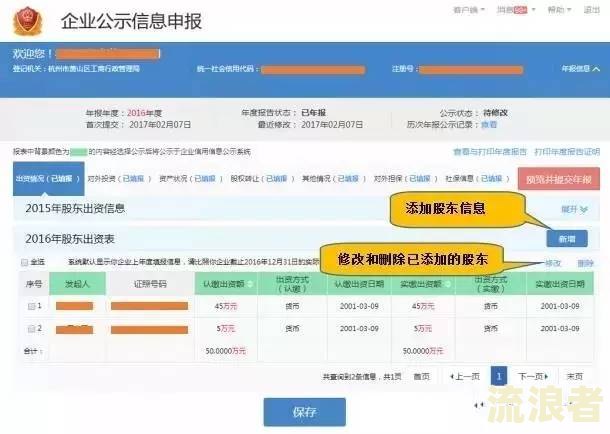Click the 删除 link above the table
610x434 pixels.
[585, 263]
